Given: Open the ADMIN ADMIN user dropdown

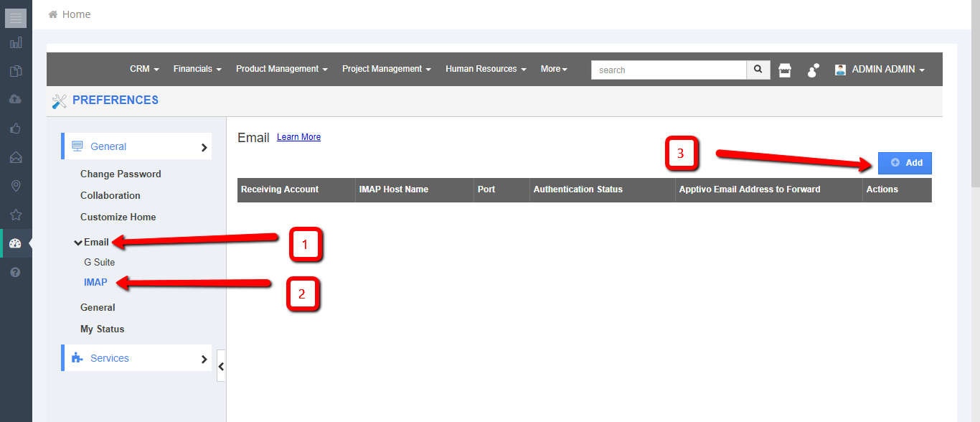Looking at the screenshot, I should pos(880,70).
